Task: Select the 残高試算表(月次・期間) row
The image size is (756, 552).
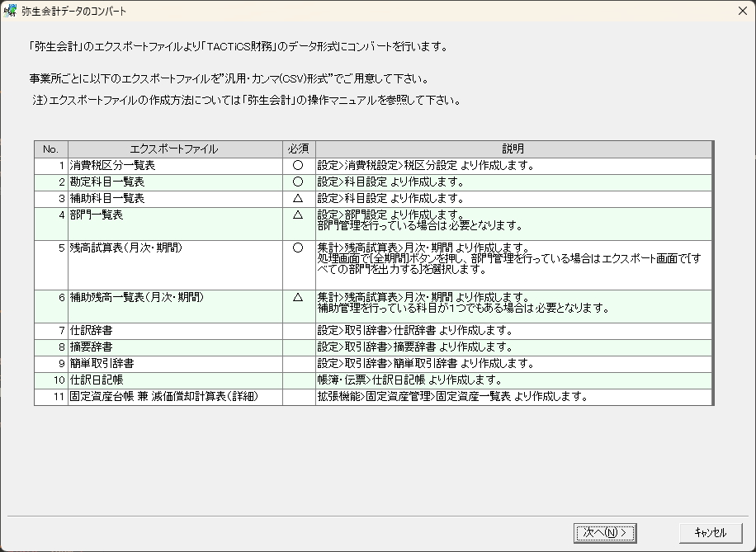Action: tap(373, 265)
